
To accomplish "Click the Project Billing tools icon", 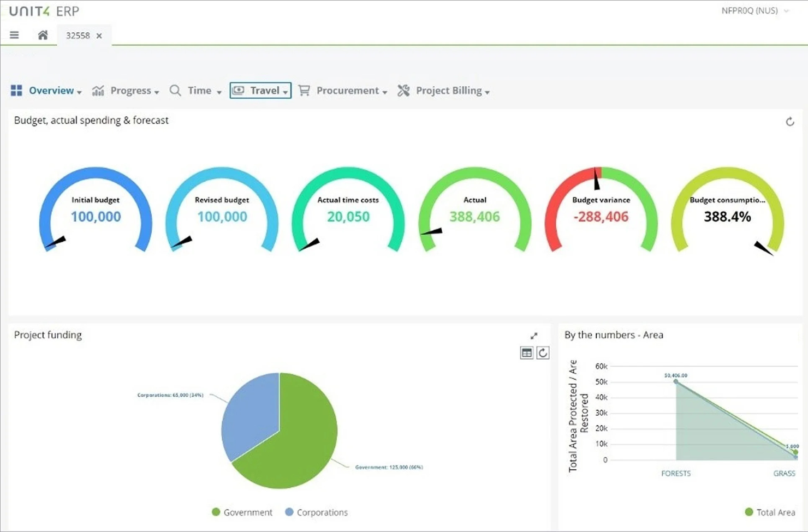I will pos(403,91).
